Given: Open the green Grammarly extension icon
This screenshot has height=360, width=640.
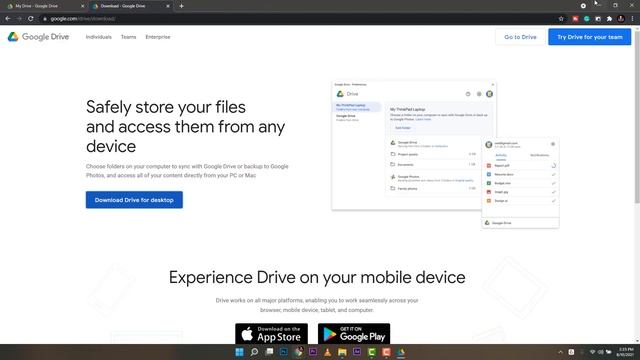Looking at the screenshot, I should coord(587,18).
